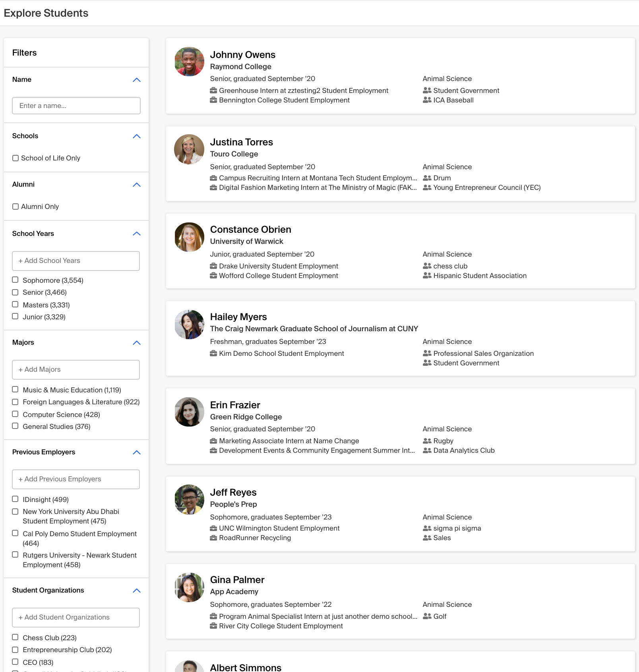Click briefcase icon beside Drake University employment
The width and height of the screenshot is (639, 672).
tap(213, 266)
